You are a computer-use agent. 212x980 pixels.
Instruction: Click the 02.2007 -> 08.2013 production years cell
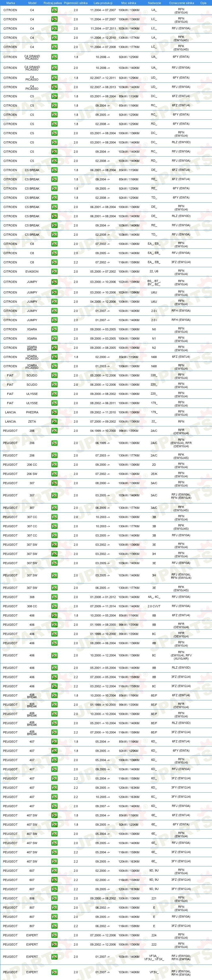[x=103, y=87]
